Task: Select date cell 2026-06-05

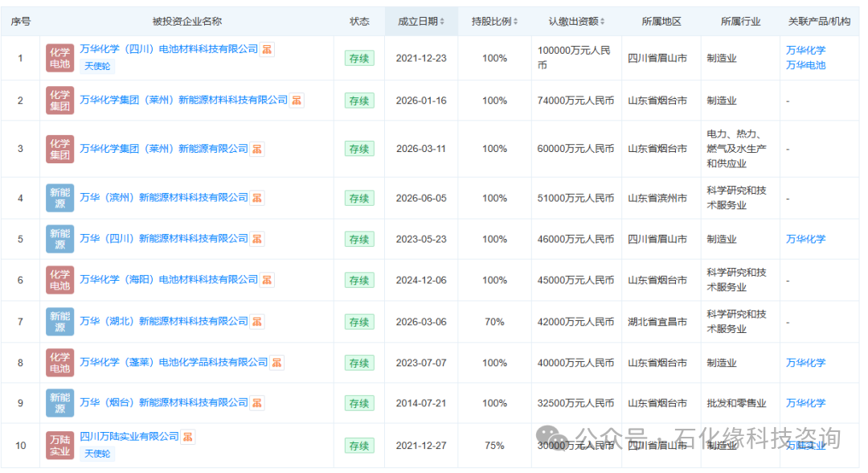Action: point(421,198)
